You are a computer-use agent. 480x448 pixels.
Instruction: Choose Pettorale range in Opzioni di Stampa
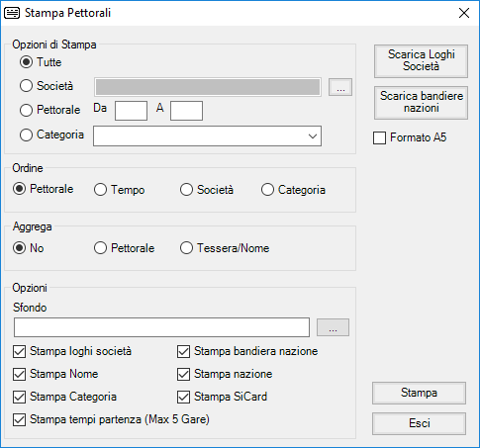[x=26, y=110]
